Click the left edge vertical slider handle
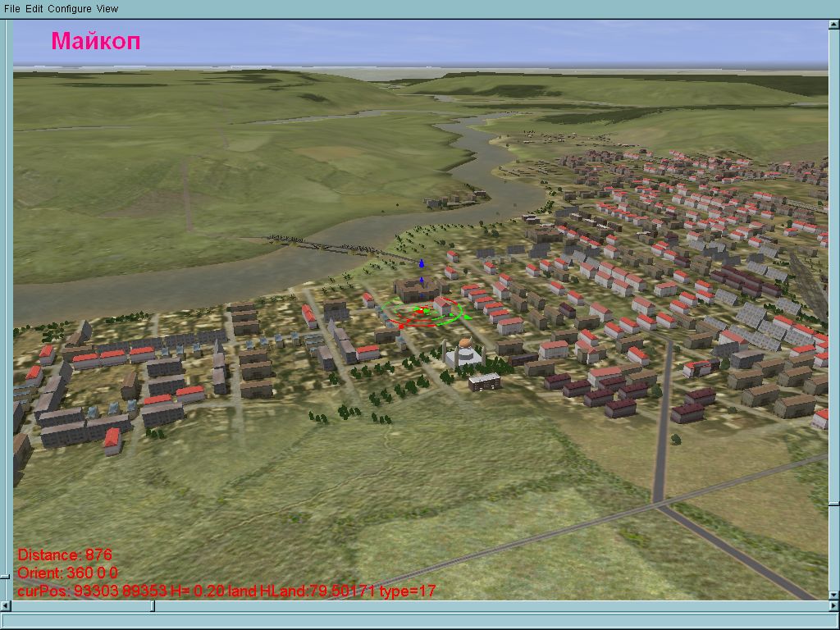Image resolution: width=840 pixels, height=630 pixels. 5,577
